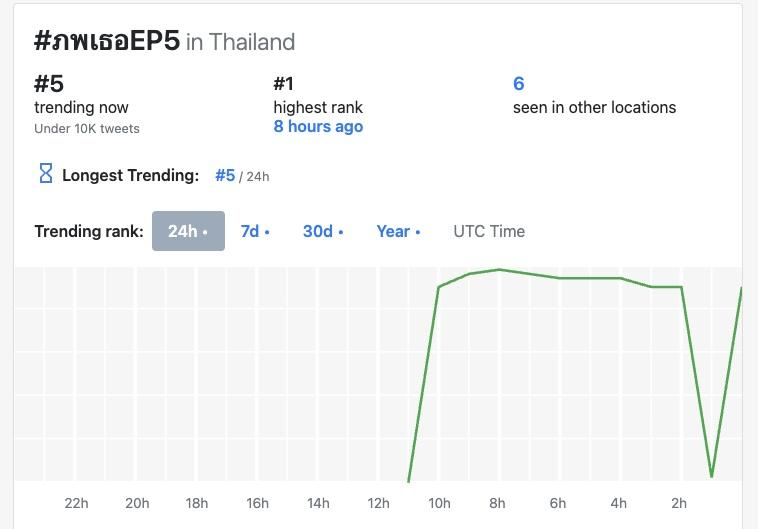Open the #5 longest trending link
The width and height of the screenshot is (758, 529).
pos(225,175)
